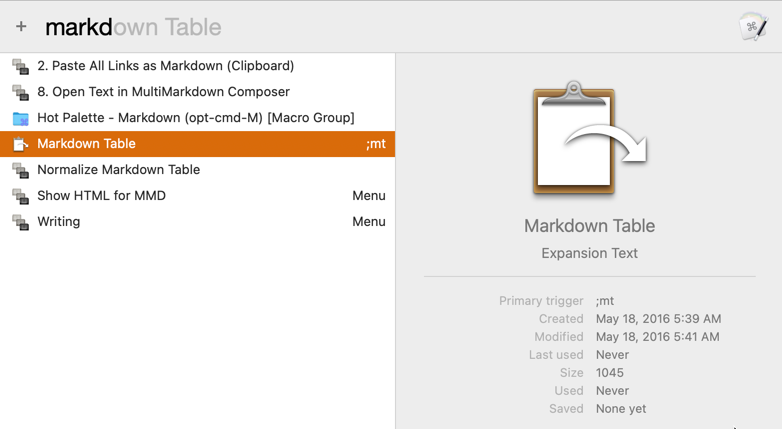This screenshot has height=429, width=782.
Task: Click the Hot Palette Markdown folder icon
Action: coord(20,118)
